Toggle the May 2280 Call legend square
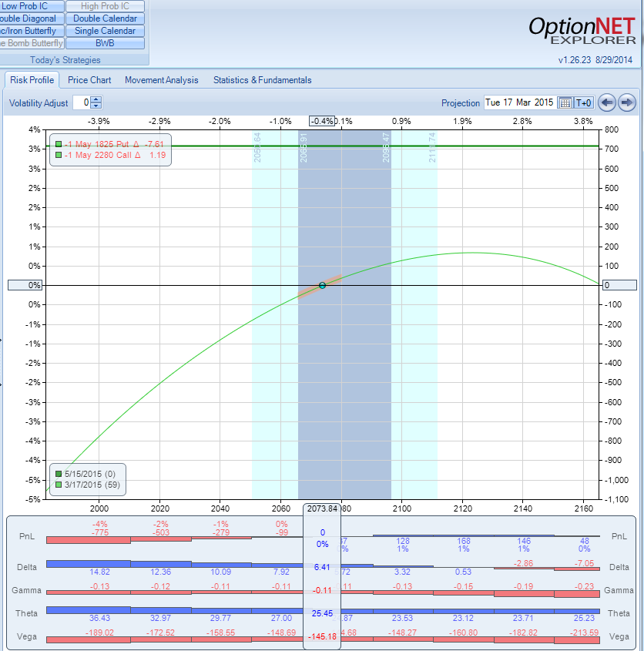Viewport: 644px width, 651px height. [59, 155]
